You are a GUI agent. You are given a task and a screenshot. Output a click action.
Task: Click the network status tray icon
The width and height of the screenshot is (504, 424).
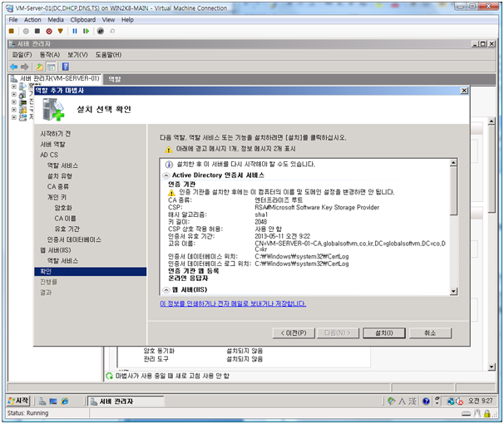[x=451, y=402]
